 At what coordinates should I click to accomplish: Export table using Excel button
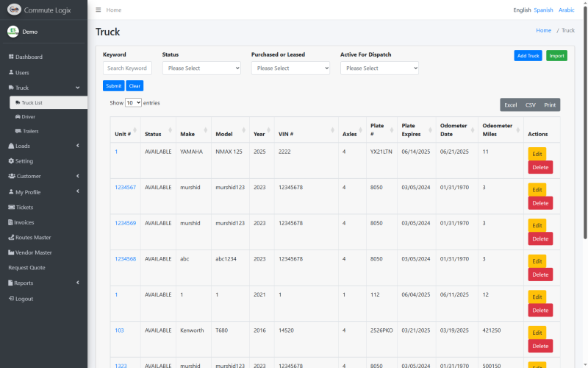(510, 105)
